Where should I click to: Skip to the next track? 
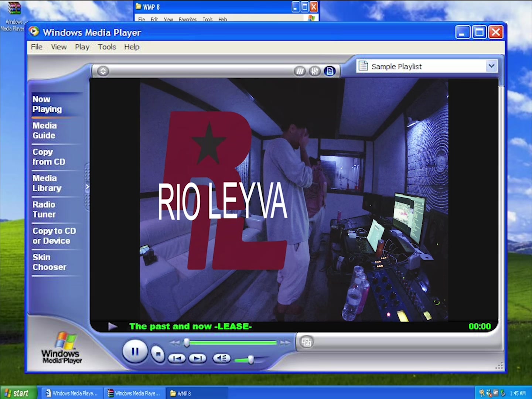pos(197,358)
